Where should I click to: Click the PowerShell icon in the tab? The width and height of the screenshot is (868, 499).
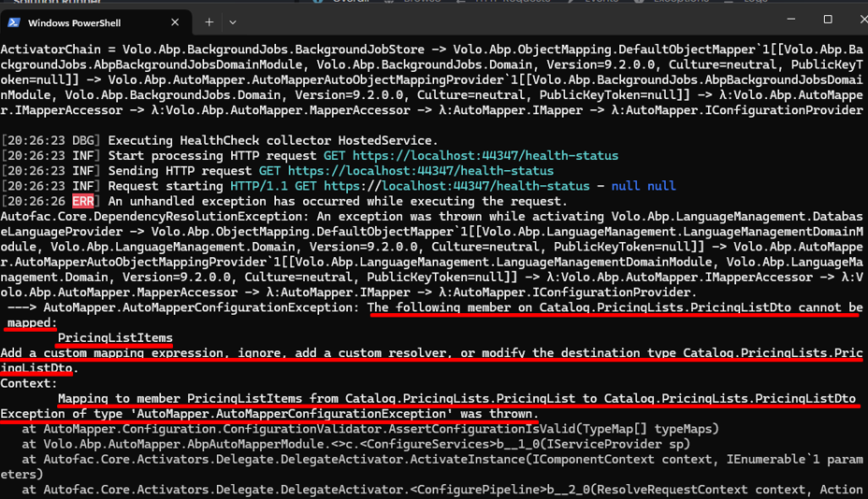click(x=14, y=21)
